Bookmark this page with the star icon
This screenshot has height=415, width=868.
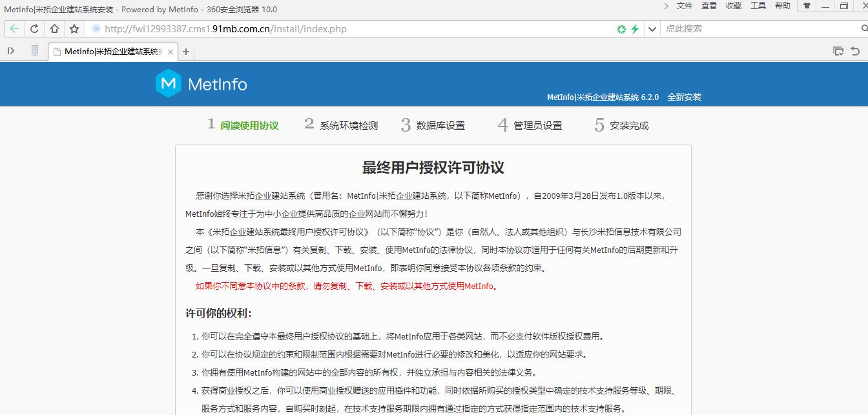(x=74, y=29)
